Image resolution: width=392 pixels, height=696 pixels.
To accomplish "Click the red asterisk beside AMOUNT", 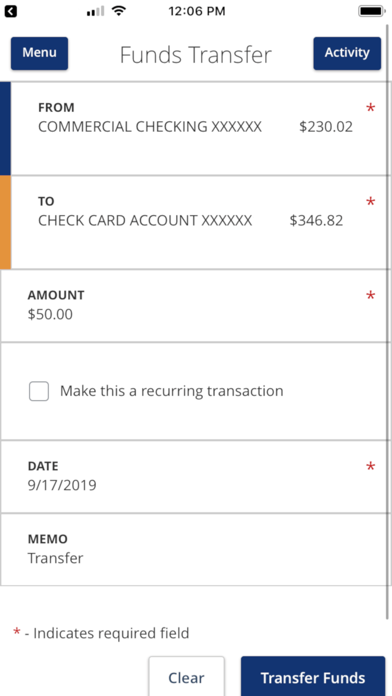I will click(370, 296).
